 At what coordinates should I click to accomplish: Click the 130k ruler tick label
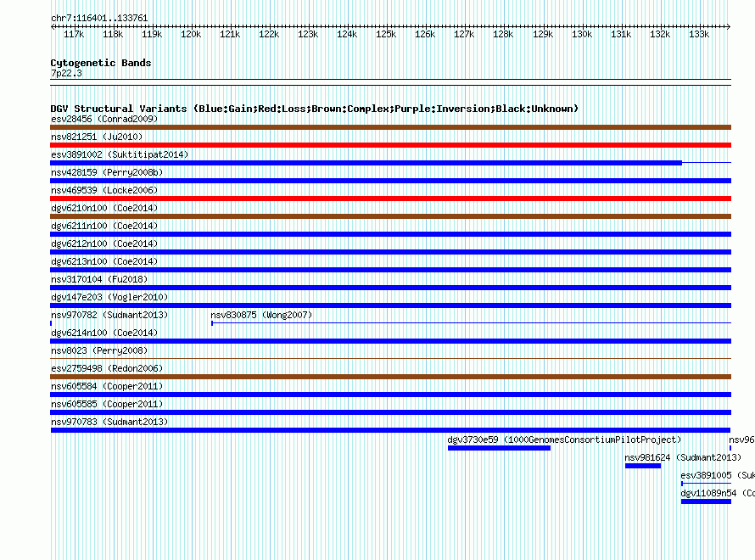tap(582, 34)
